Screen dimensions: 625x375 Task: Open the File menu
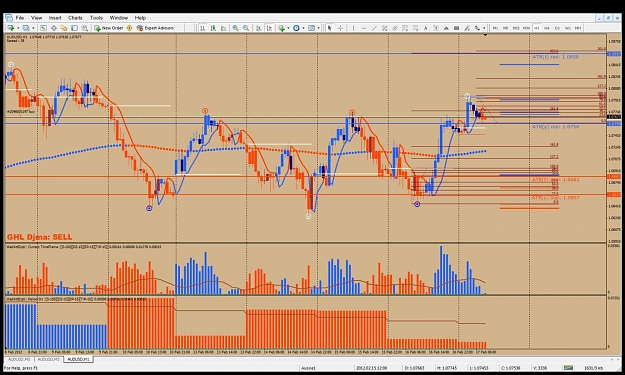click(x=20, y=18)
